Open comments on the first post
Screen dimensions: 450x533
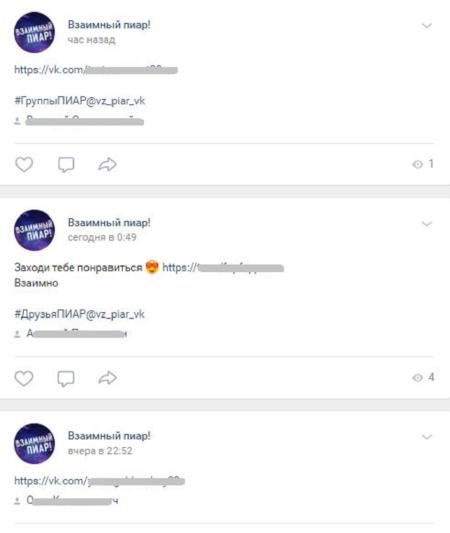point(66,165)
